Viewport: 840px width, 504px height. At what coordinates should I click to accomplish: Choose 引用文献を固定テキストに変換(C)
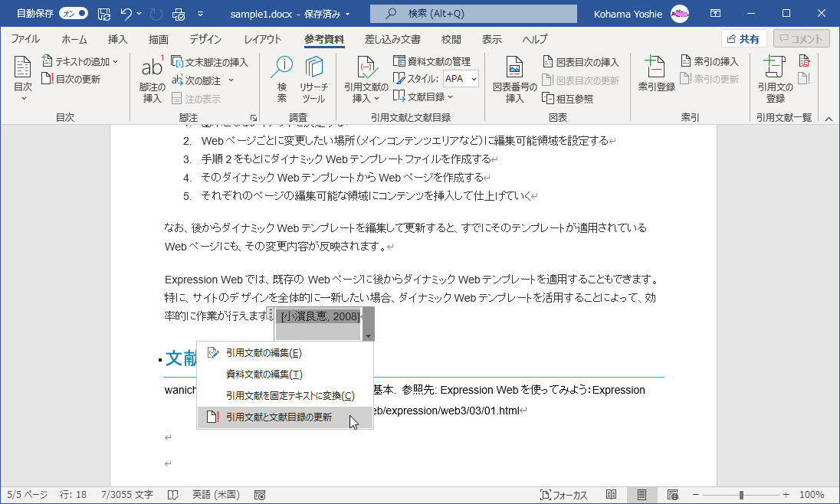pos(285,396)
